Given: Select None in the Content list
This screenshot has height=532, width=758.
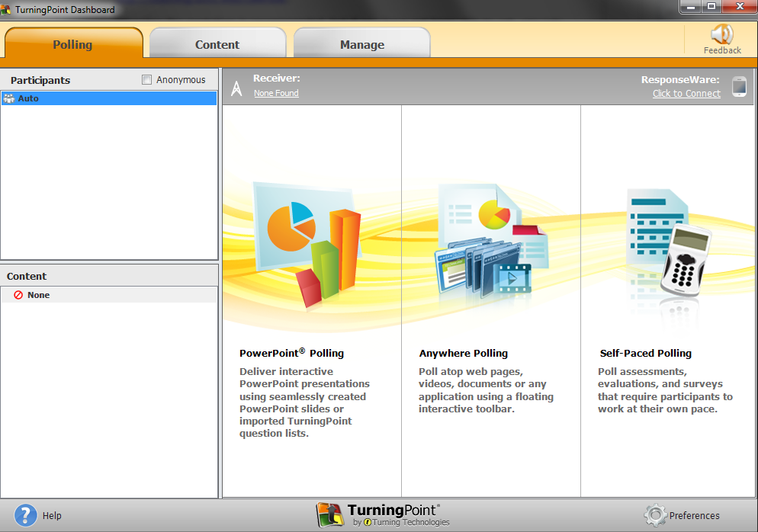Looking at the screenshot, I should click(x=38, y=295).
